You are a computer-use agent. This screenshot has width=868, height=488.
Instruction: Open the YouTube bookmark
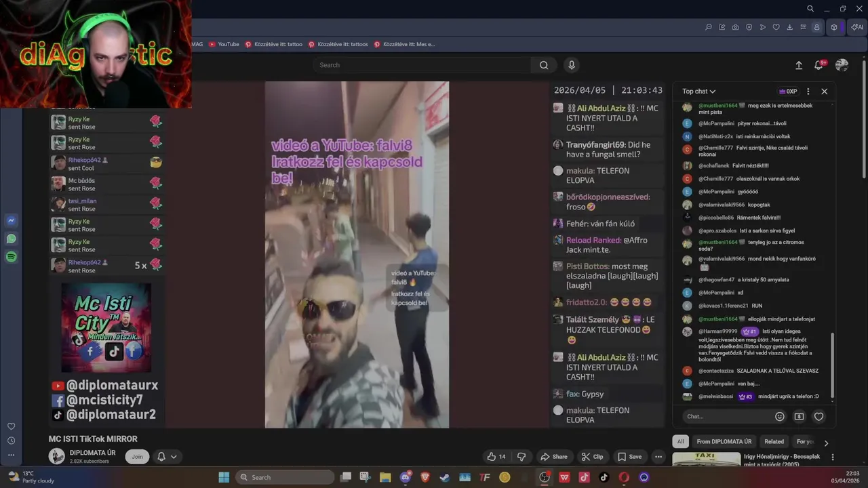click(x=224, y=44)
